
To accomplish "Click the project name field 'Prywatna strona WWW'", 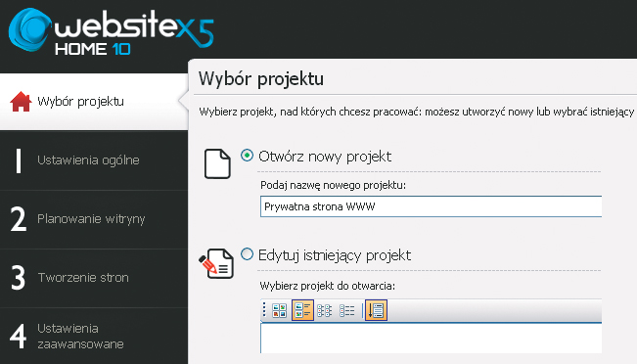I will (432, 206).
